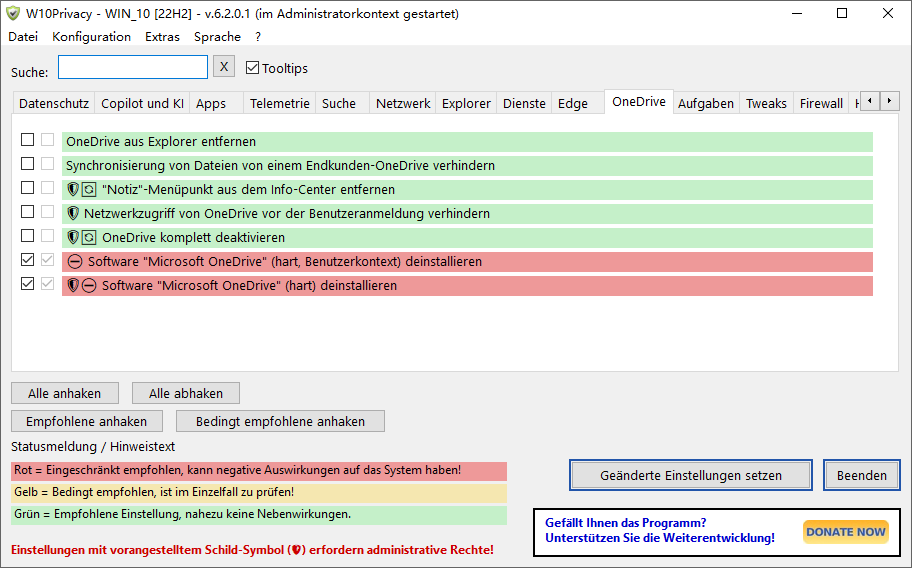Open the Datei menu
This screenshot has width=912, height=568.
(23, 37)
